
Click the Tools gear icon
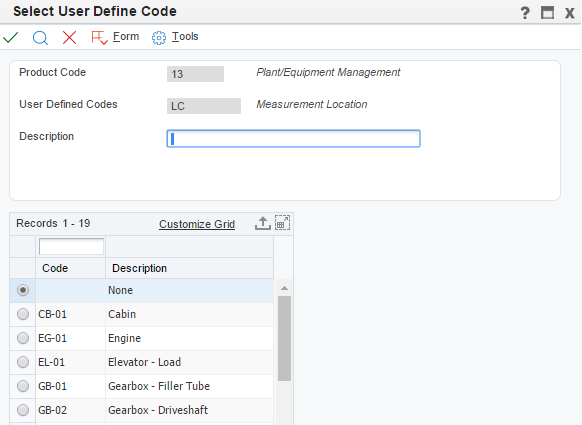click(159, 38)
